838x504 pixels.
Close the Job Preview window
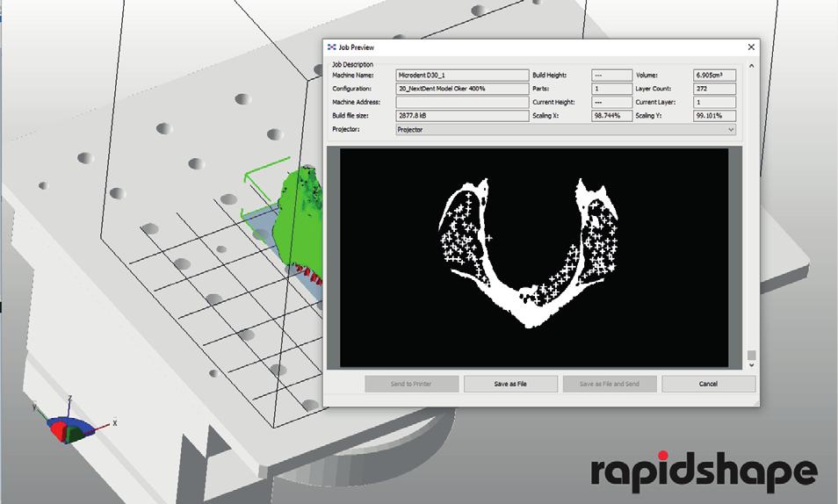click(x=751, y=47)
